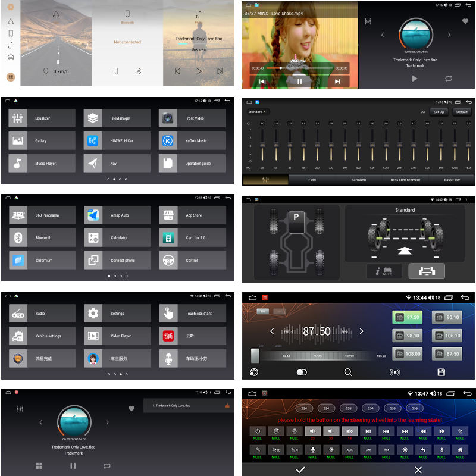Image resolution: width=476 pixels, height=476 pixels.
Task: Launch the Navi app
Action: point(117,163)
